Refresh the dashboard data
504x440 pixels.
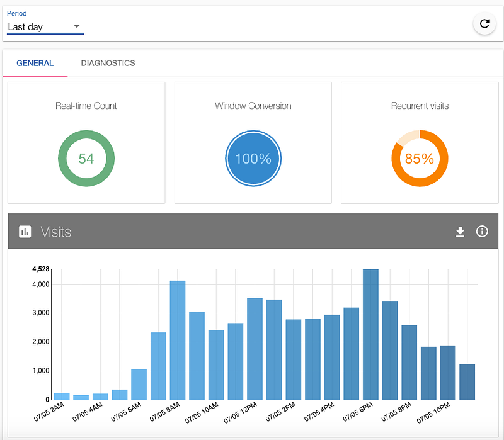(484, 23)
